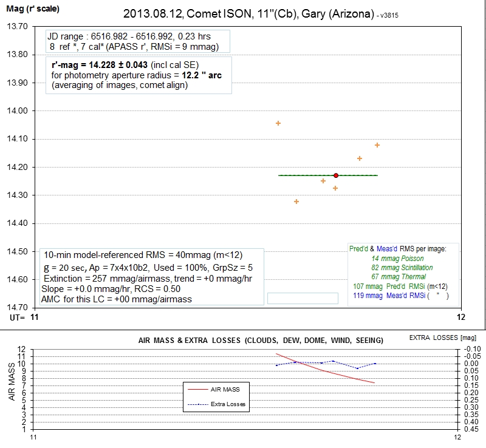The image size is (486, 448).
Task: Select the 'JD range : 6516.982 - 6516.992' line
Action: 129,36
